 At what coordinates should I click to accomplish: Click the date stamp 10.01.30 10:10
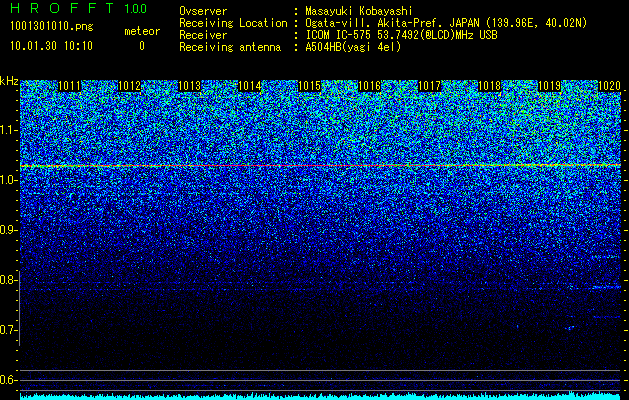pos(51,46)
